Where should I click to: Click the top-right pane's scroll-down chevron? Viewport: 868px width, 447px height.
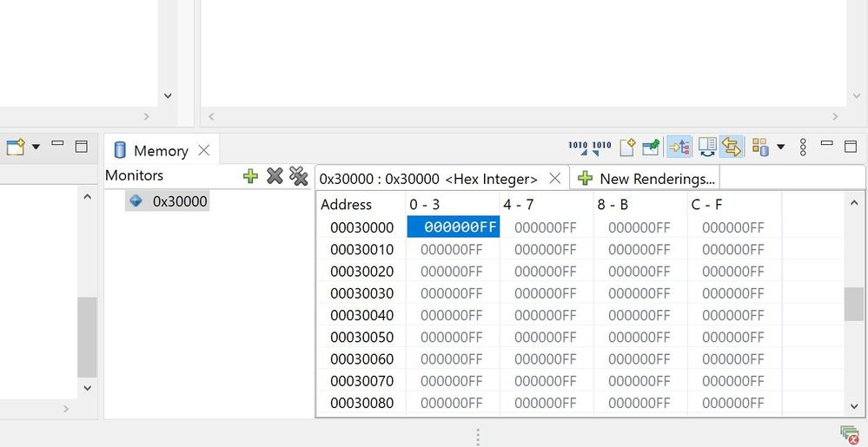coord(857,95)
